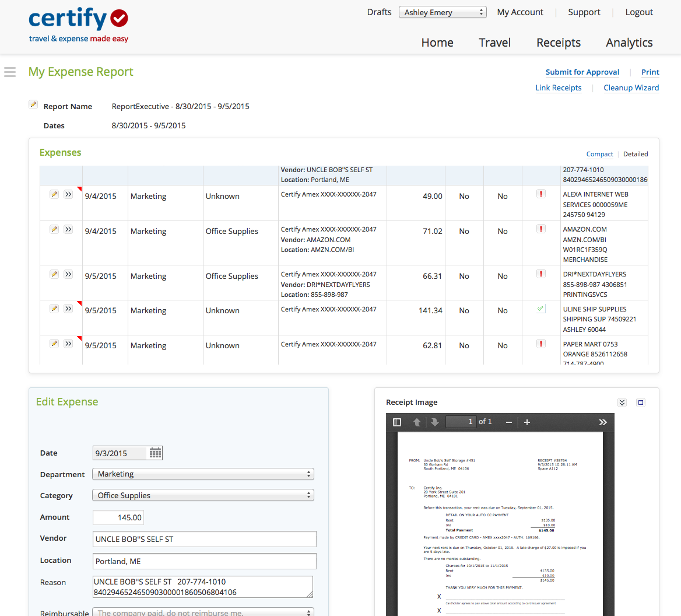
Task: Expand arrows for the 62.81 Paper Mart row
Action: coord(68,344)
